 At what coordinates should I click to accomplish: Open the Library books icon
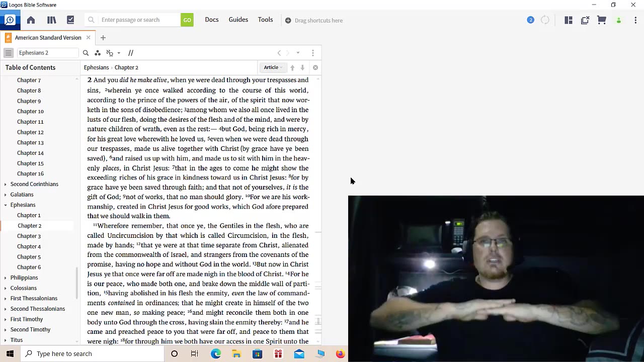coord(51,20)
